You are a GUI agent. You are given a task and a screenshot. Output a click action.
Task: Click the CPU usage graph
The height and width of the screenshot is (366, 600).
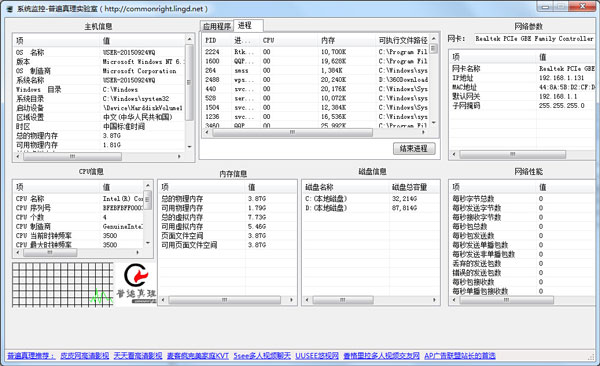tap(63, 284)
